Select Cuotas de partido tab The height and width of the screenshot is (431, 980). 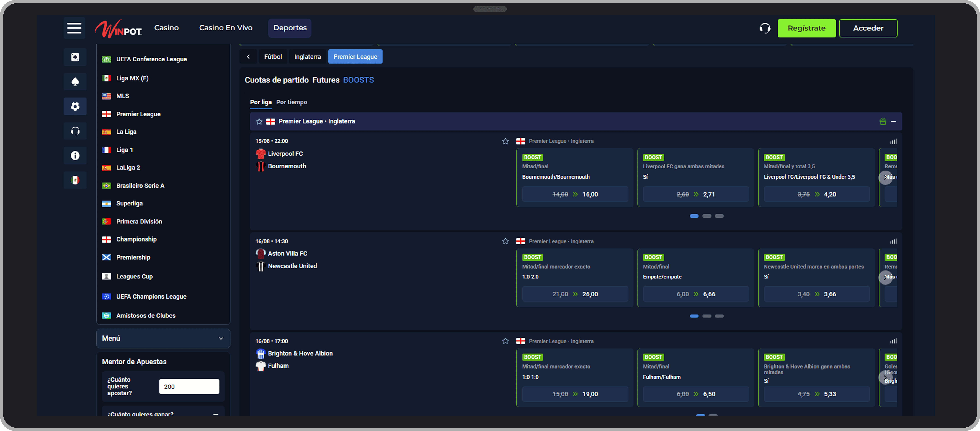click(277, 80)
